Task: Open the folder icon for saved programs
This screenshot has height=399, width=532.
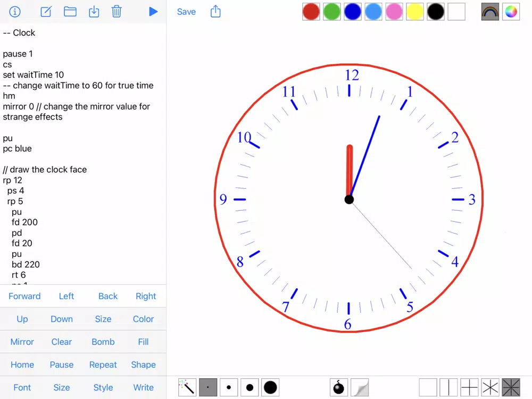Action: coord(70,12)
